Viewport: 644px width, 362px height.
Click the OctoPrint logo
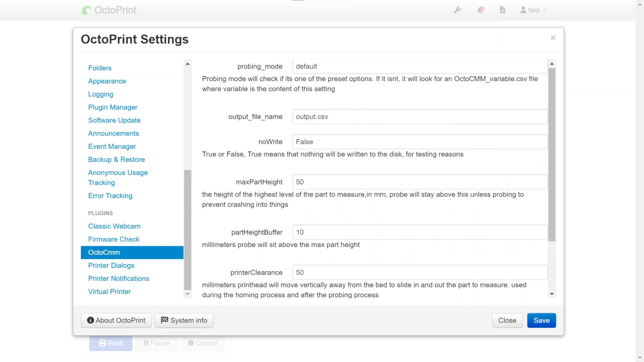109,10
